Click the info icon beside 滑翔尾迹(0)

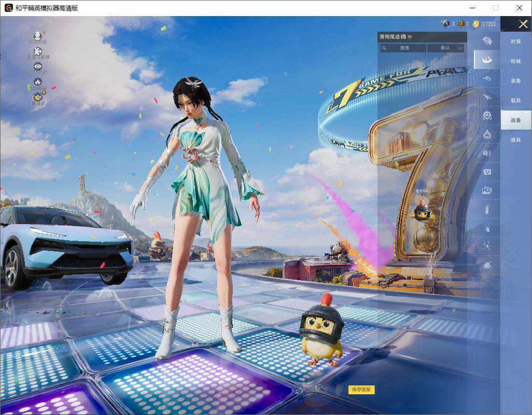click(410, 37)
